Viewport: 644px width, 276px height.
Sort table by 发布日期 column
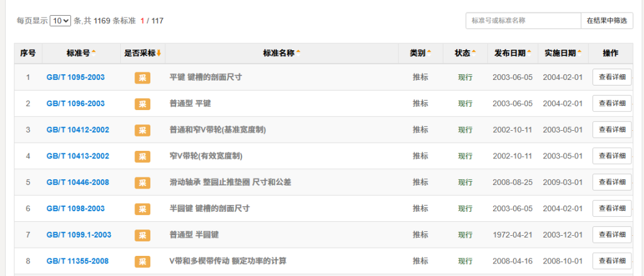tap(513, 53)
